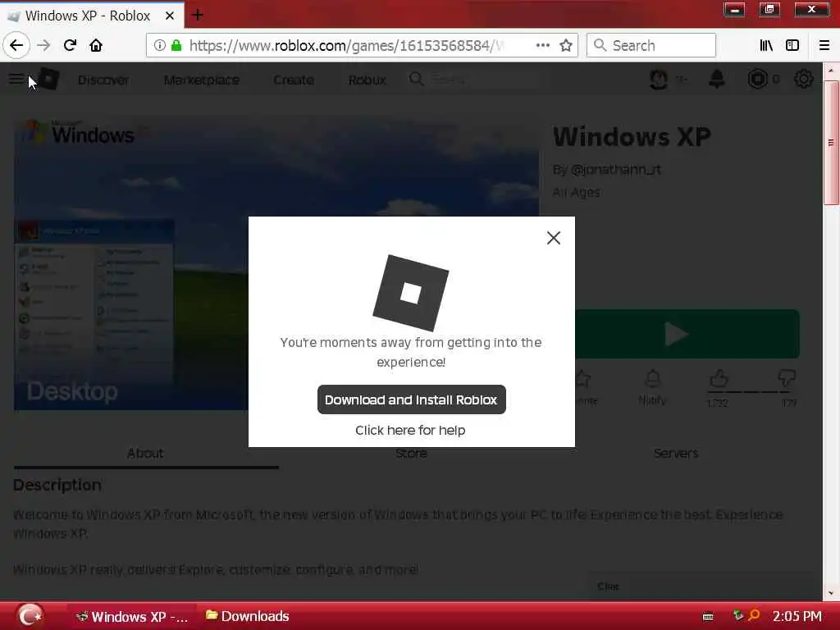Open a new browser tab

(197, 15)
